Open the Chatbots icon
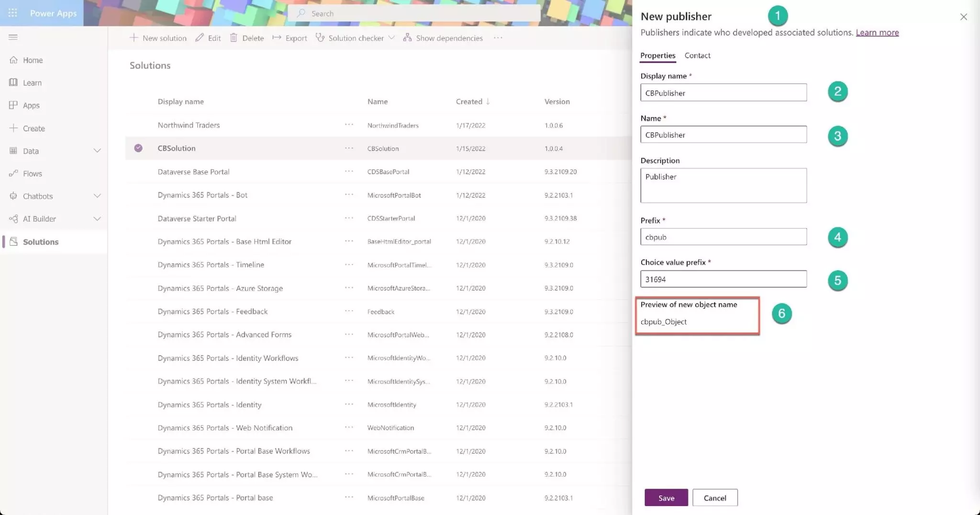The image size is (980, 515). tap(13, 196)
